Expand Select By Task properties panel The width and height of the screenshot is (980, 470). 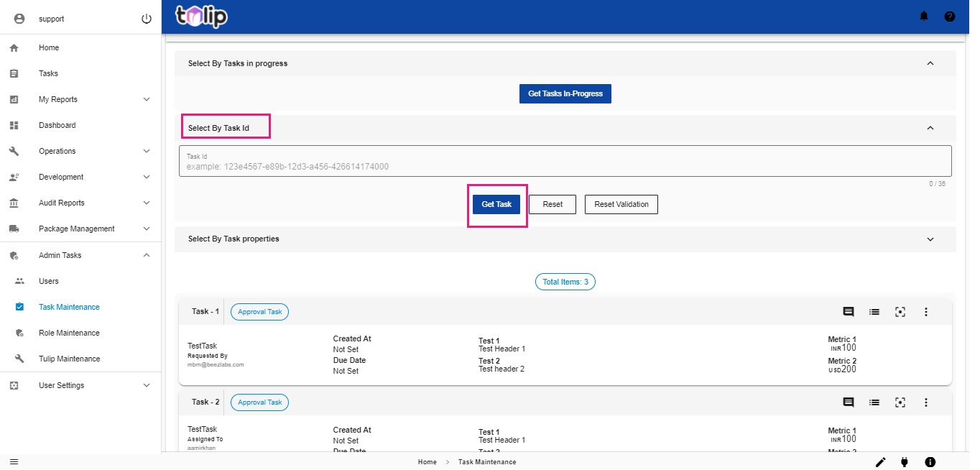pyautogui.click(x=930, y=239)
